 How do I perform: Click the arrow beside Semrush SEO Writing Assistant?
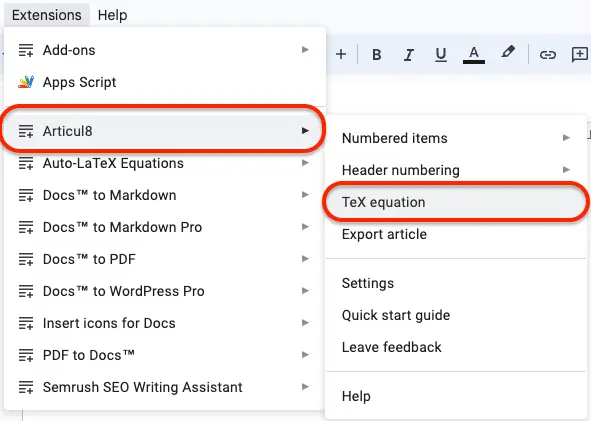pos(305,387)
